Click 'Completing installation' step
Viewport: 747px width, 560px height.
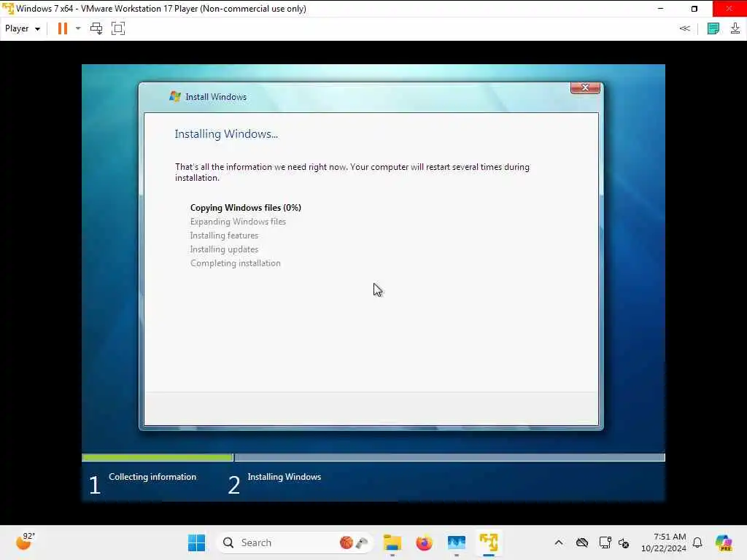coord(236,262)
